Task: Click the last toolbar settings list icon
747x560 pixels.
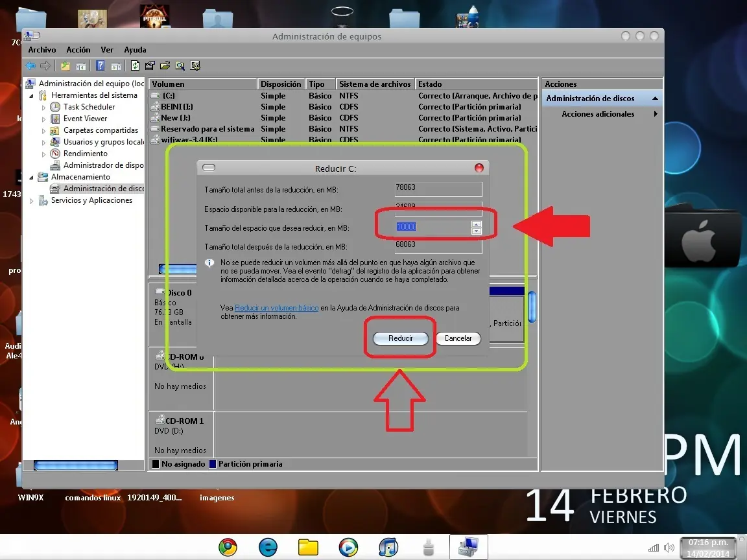Action: [195, 65]
